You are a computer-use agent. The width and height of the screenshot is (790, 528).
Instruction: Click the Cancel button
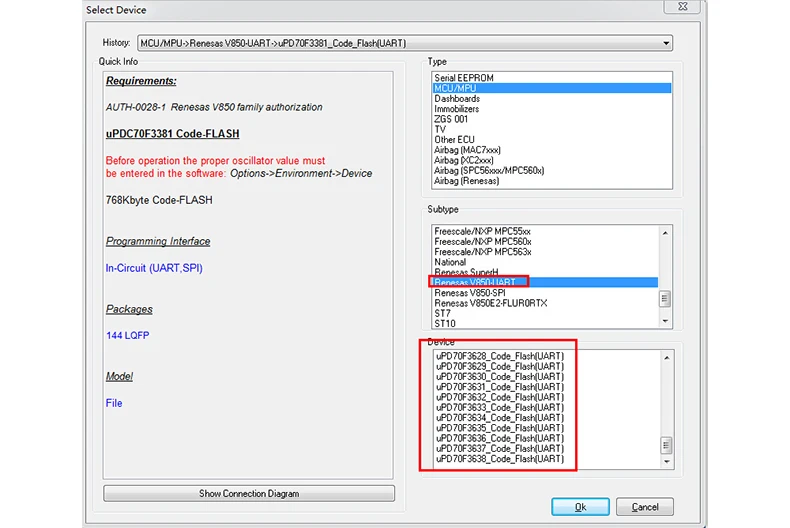(645, 507)
